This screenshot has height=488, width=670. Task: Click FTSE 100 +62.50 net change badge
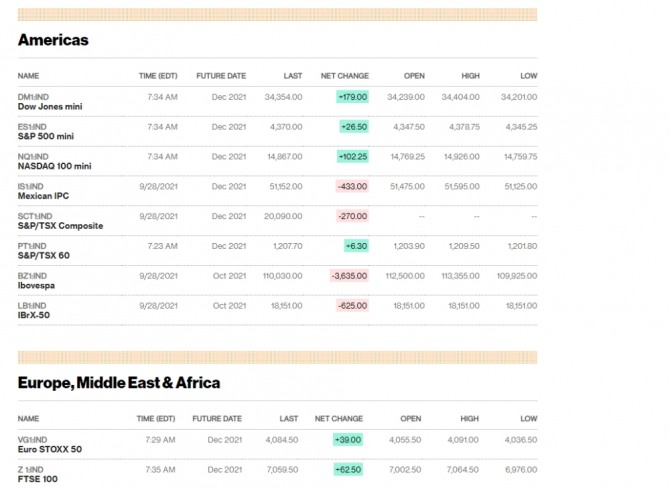pyautogui.click(x=349, y=469)
